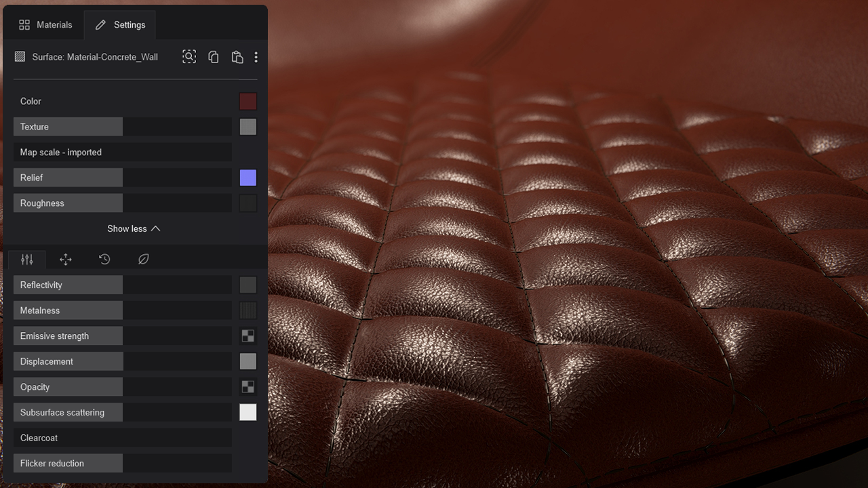868x488 pixels.
Task: Copy the material with the copy icon
Action: click(213, 57)
